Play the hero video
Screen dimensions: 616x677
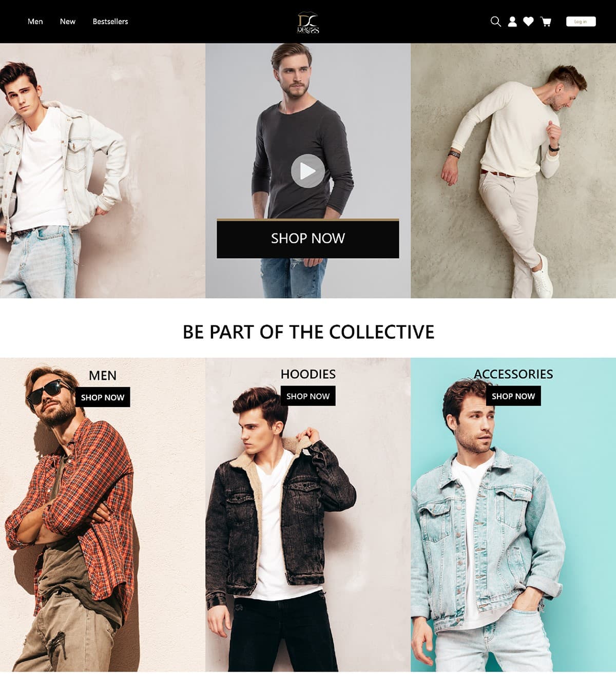point(308,171)
